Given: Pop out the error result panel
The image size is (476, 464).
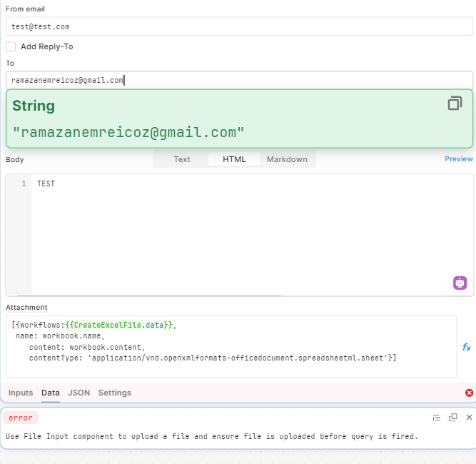Looking at the screenshot, I should point(452,418).
